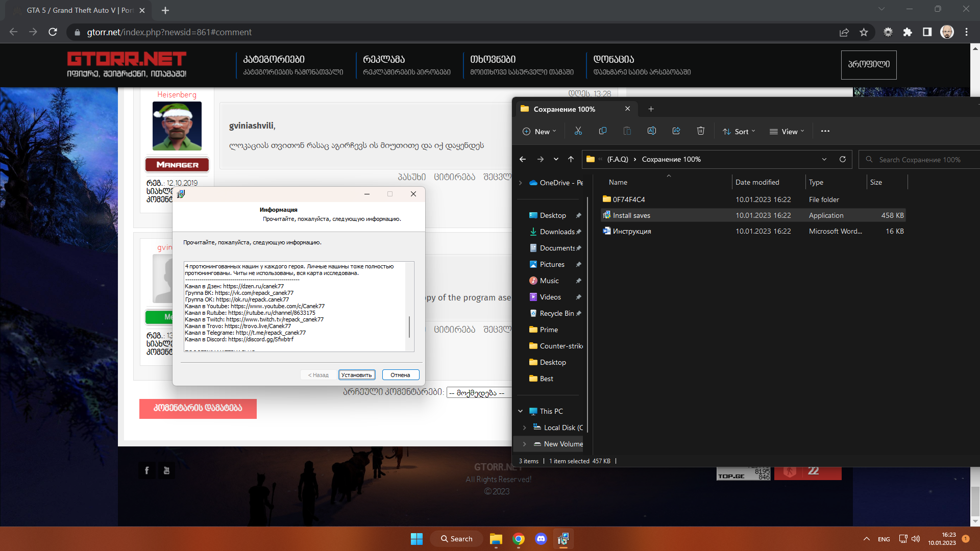Go up one folder level in File Explorer
Image resolution: width=980 pixels, height=551 pixels.
571,159
